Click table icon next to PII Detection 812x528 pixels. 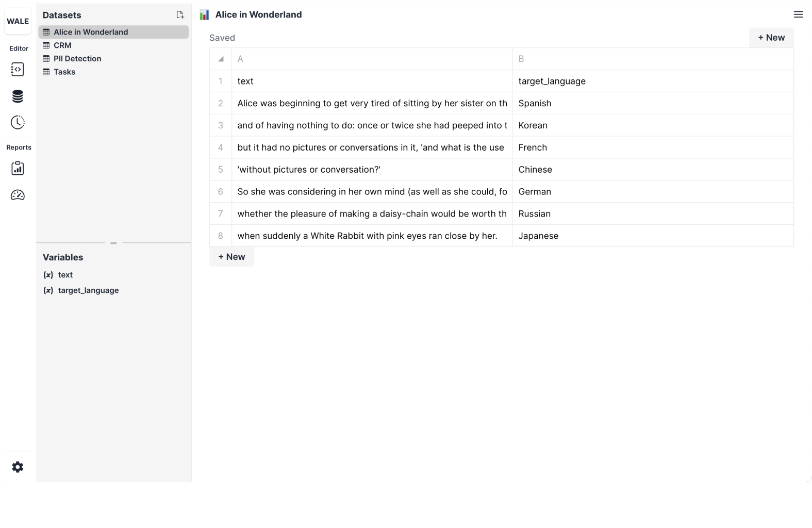(x=46, y=59)
